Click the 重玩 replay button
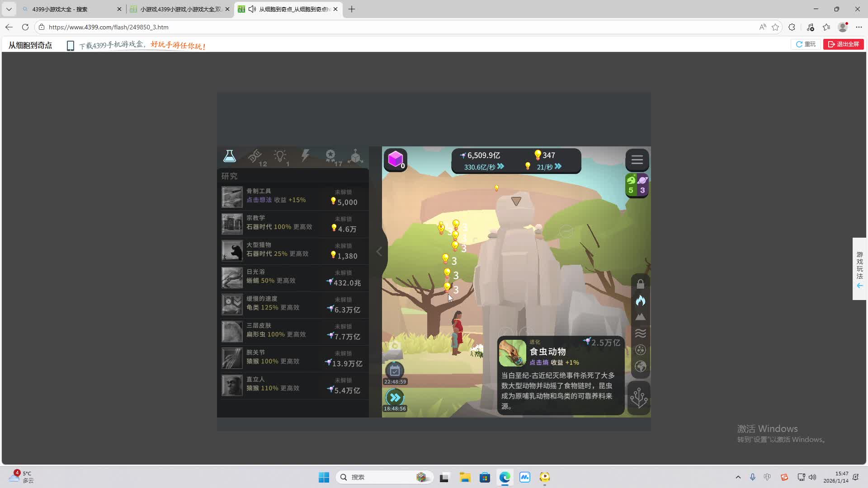Screen dimensions: 868x488 pyautogui.click(x=806, y=44)
